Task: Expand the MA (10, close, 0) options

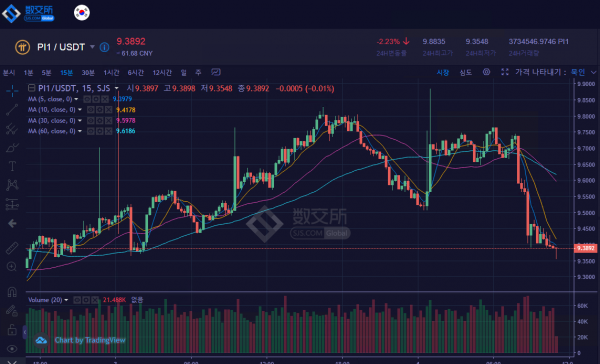Action: point(80,110)
